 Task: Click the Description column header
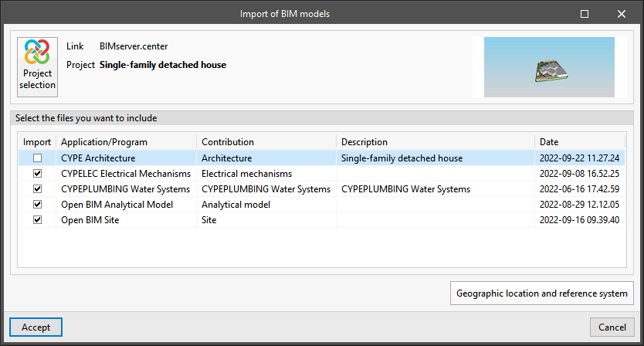pyautogui.click(x=364, y=142)
